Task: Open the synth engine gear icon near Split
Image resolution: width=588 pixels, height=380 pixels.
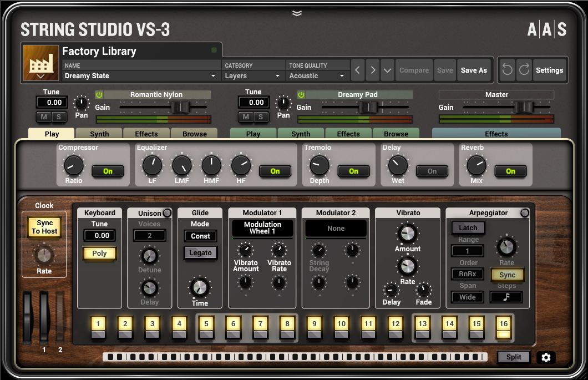Action: point(546,357)
